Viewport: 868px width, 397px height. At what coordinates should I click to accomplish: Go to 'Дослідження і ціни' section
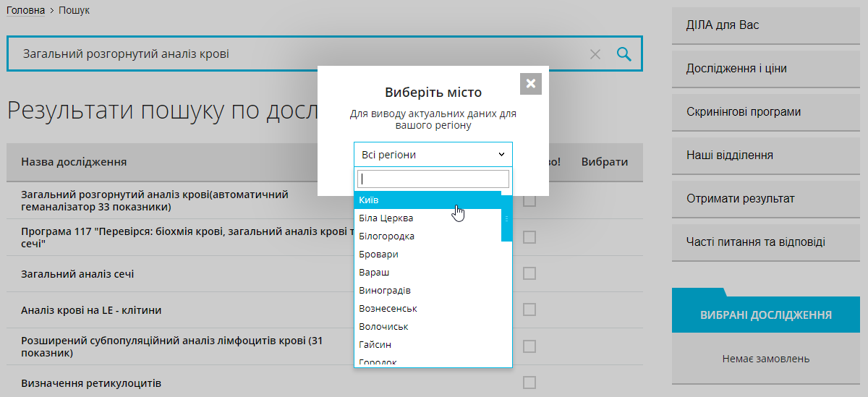pyautogui.click(x=769, y=69)
